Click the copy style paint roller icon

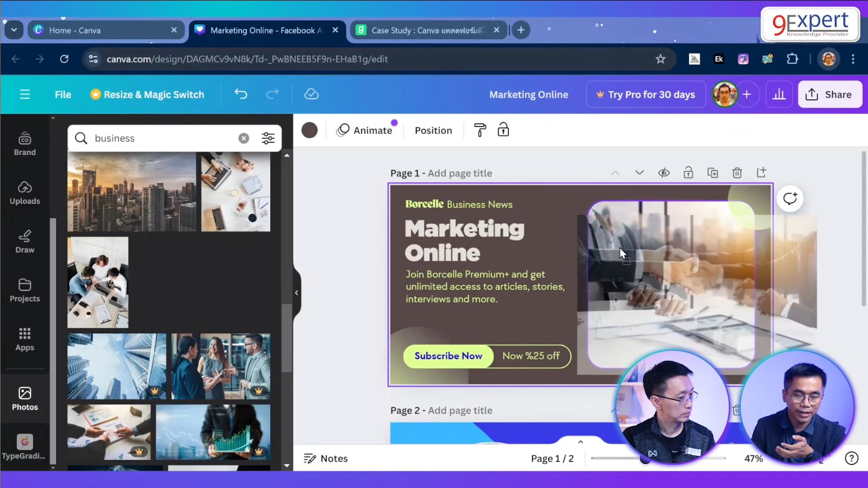(479, 130)
